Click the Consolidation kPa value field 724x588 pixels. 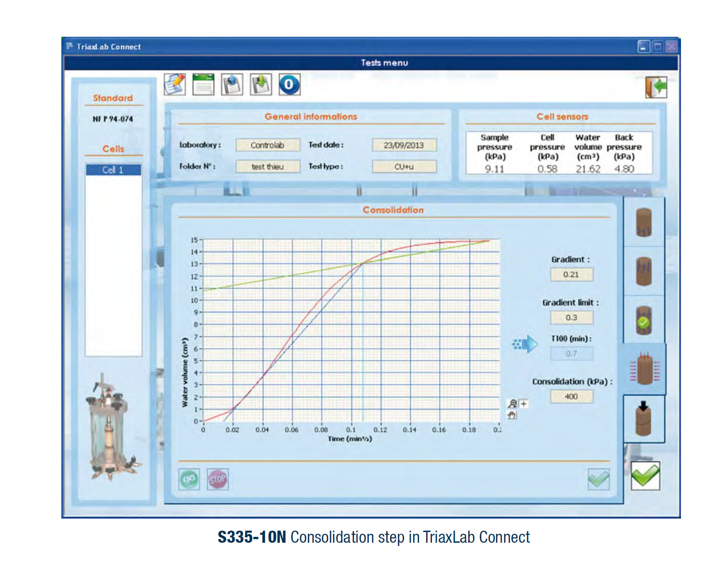tap(571, 397)
